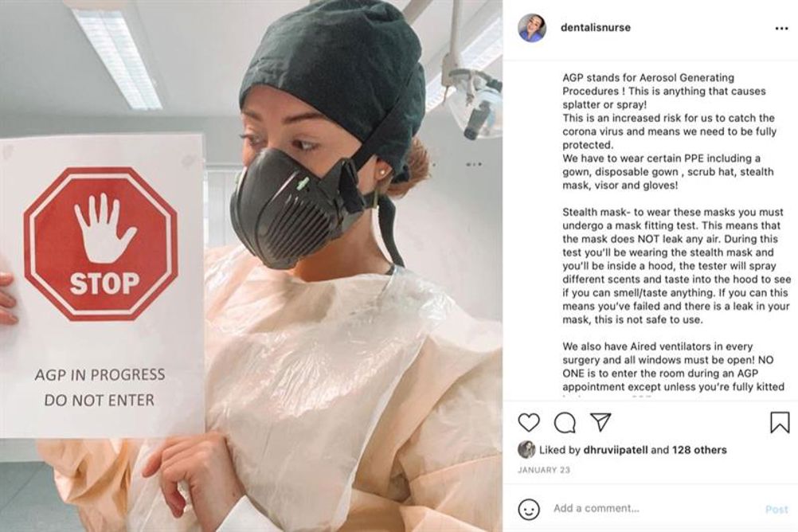Open the January 23 post date

pyautogui.click(x=544, y=470)
